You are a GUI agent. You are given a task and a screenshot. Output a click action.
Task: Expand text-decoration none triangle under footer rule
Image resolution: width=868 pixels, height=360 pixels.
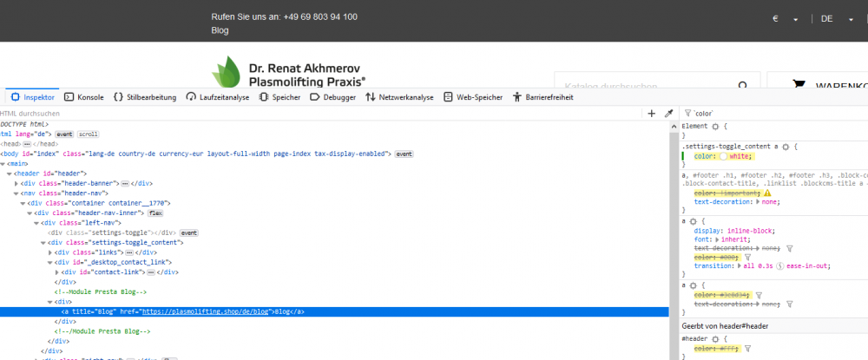pos(758,202)
